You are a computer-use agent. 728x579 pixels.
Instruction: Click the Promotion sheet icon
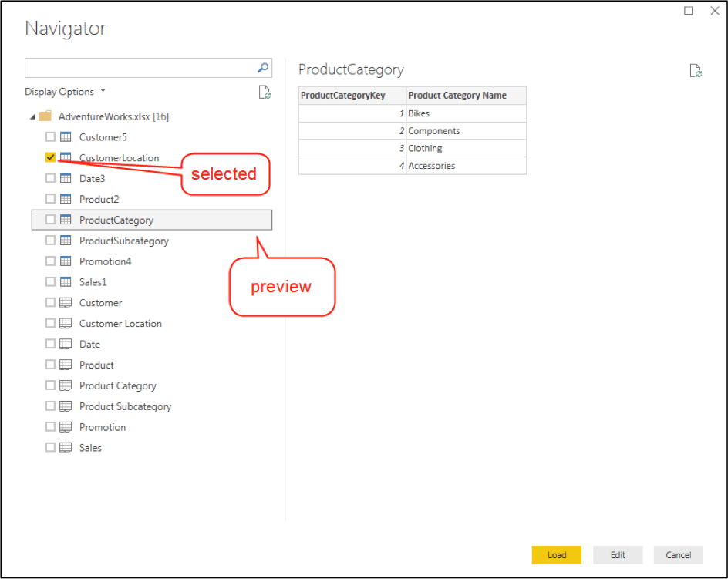coord(66,426)
